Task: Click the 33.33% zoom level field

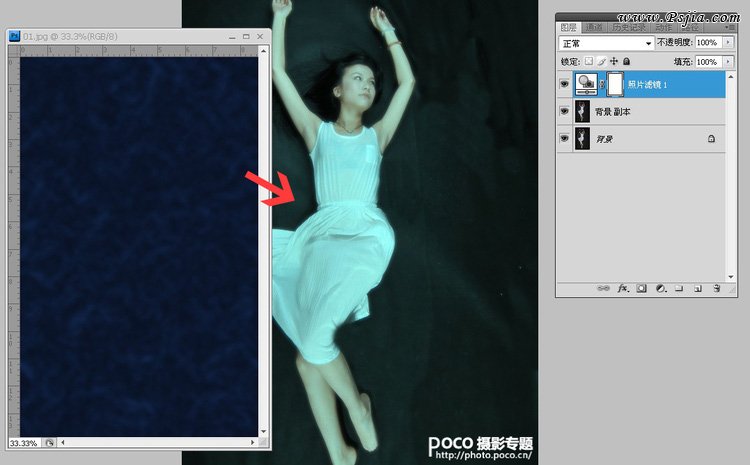Action: point(24,442)
